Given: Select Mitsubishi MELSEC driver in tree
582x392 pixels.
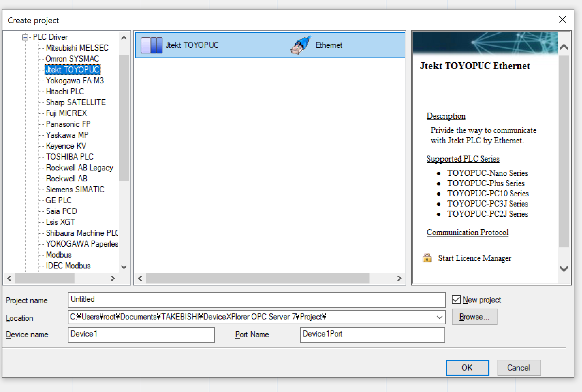Looking at the screenshot, I should [x=77, y=48].
